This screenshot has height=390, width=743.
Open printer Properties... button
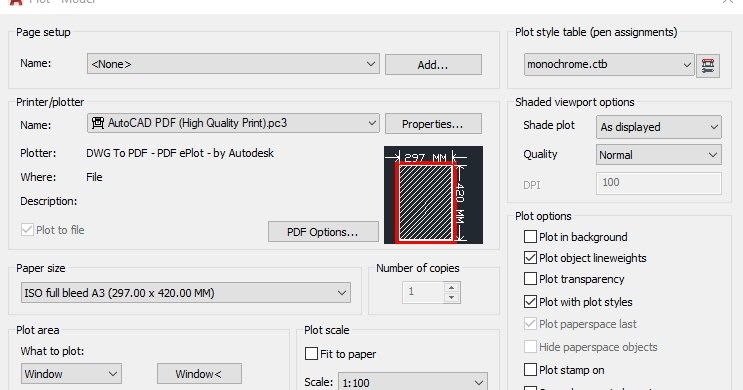433,124
